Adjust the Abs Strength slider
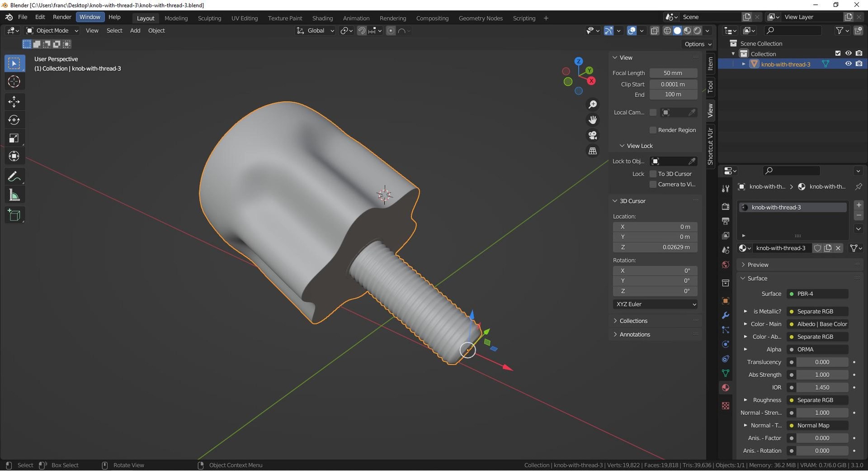This screenshot has height=471, width=868. click(x=822, y=375)
